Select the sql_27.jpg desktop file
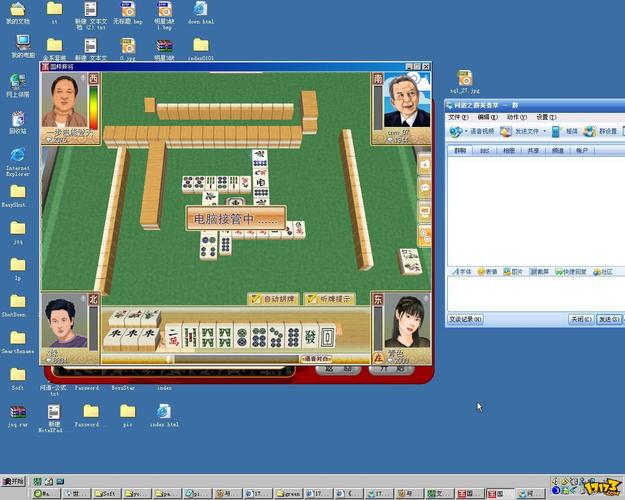 (x=465, y=82)
